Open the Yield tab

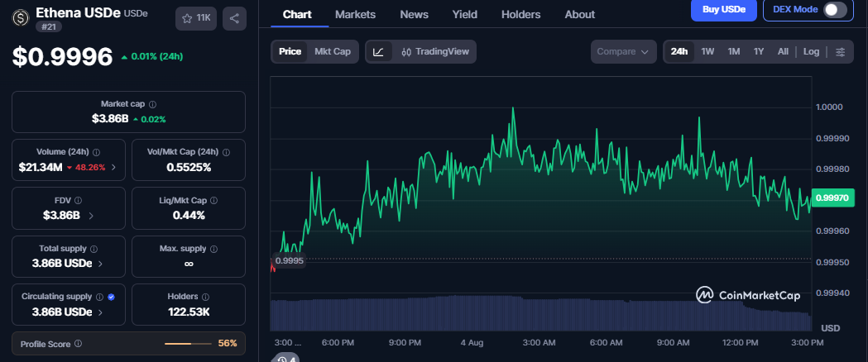465,15
